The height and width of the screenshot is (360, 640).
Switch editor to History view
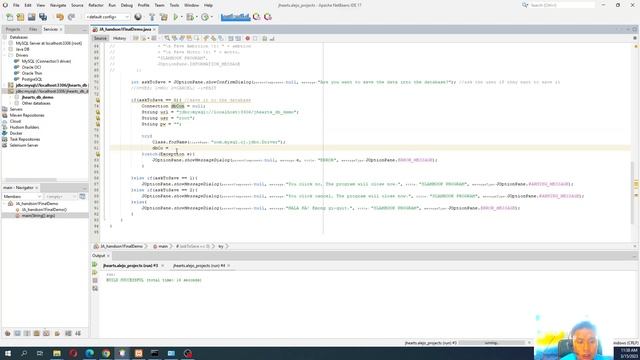[x=120, y=38]
